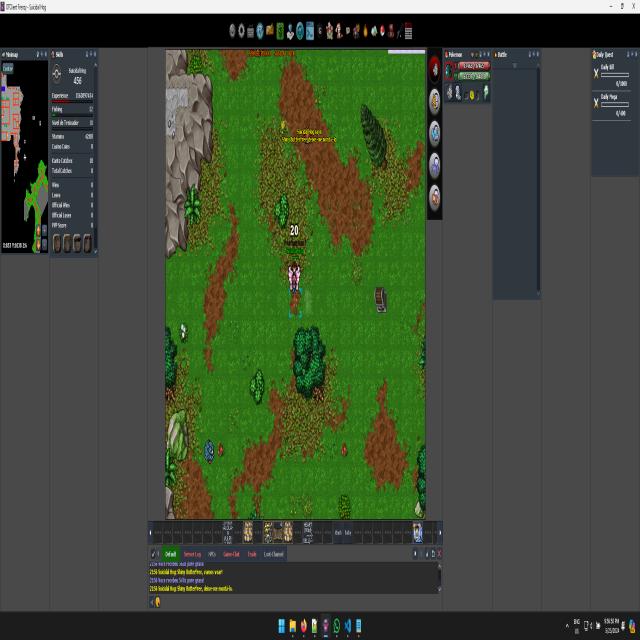Click the minimap zoom-in plus button

44,230
